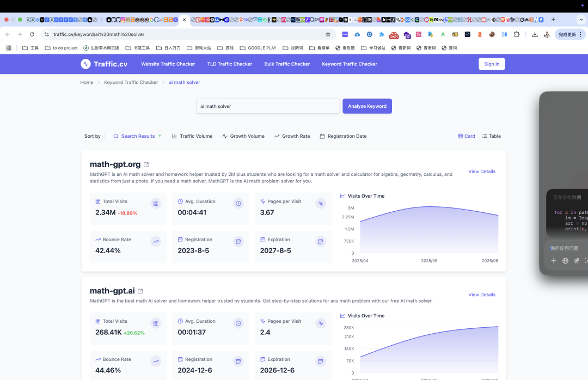Open TLD Traffic Checker page

tap(230, 64)
